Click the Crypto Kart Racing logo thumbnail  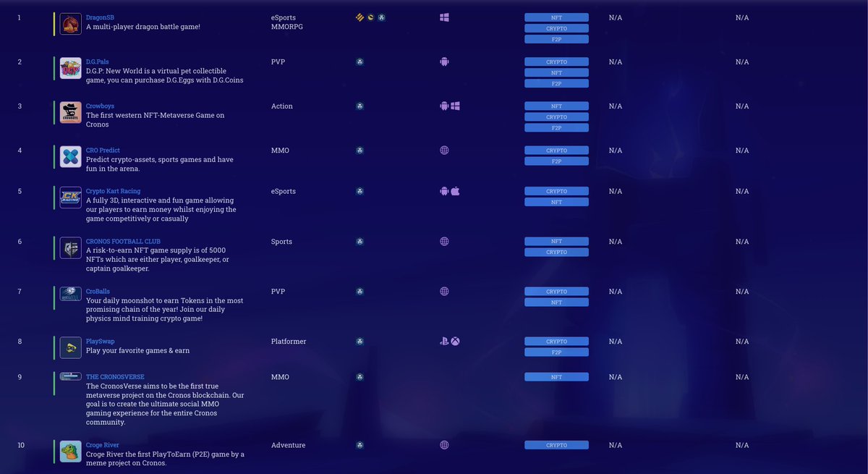[70, 198]
